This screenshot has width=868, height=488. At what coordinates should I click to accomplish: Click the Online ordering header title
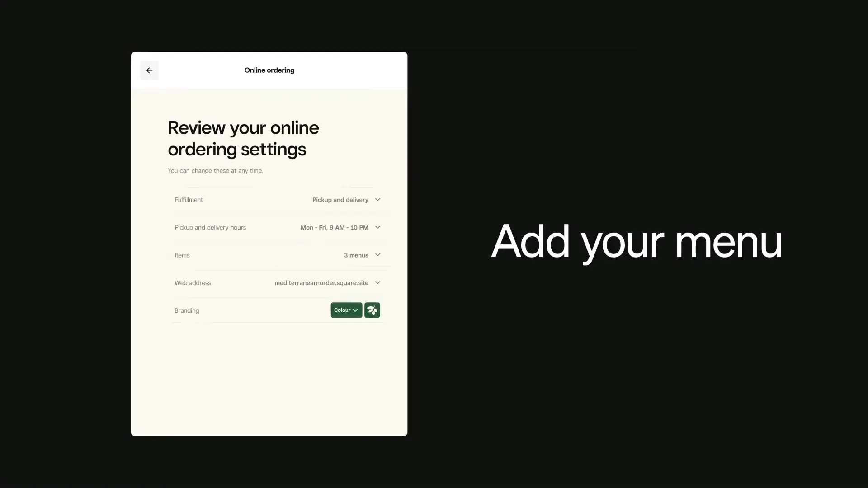pos(269,70)
